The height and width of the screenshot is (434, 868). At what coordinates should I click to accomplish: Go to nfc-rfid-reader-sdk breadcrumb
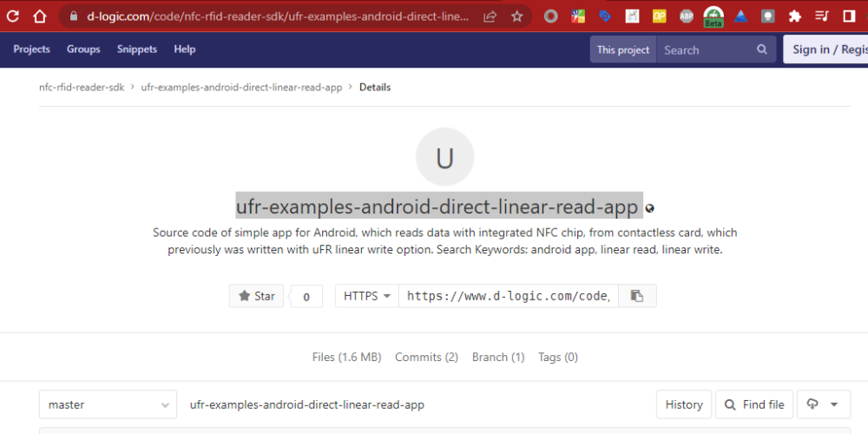coord(82,87)
